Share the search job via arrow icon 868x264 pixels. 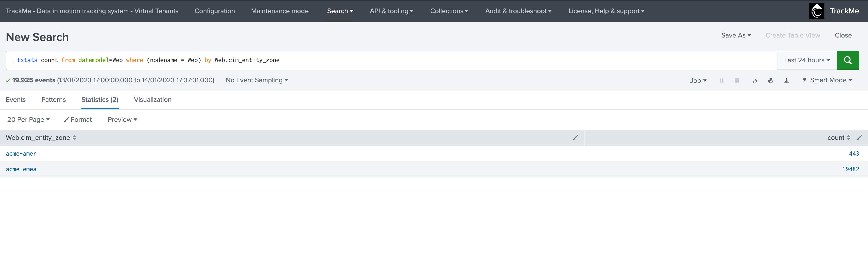[755, 81]
